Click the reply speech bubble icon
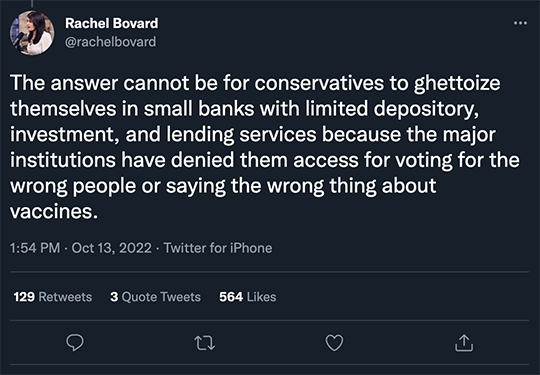The image size is (540, 375). [75, 343]
